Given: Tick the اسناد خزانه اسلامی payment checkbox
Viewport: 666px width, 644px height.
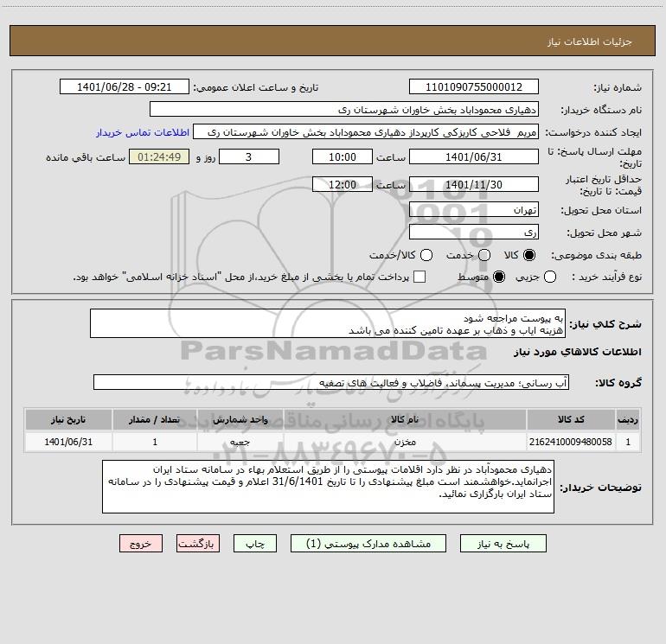Looking at the screenshot, I should 419,277.
